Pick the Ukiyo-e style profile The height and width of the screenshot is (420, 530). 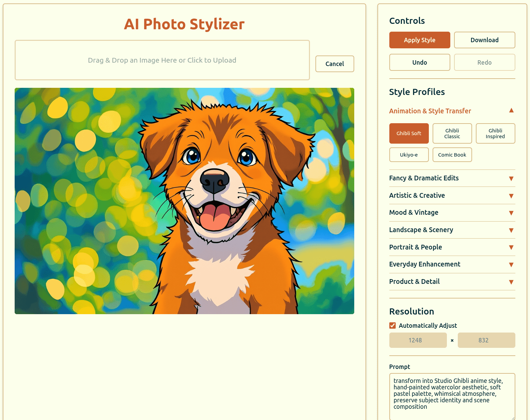[x=409, y=155]
